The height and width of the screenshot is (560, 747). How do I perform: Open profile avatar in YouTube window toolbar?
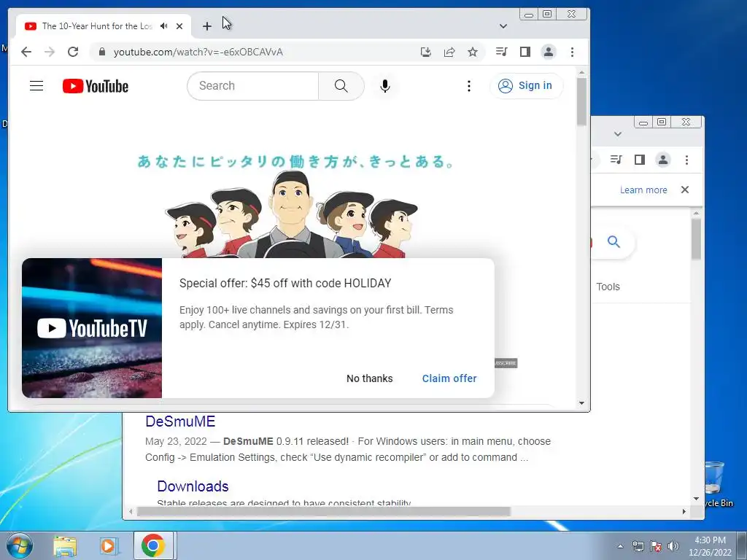(549, 52)
